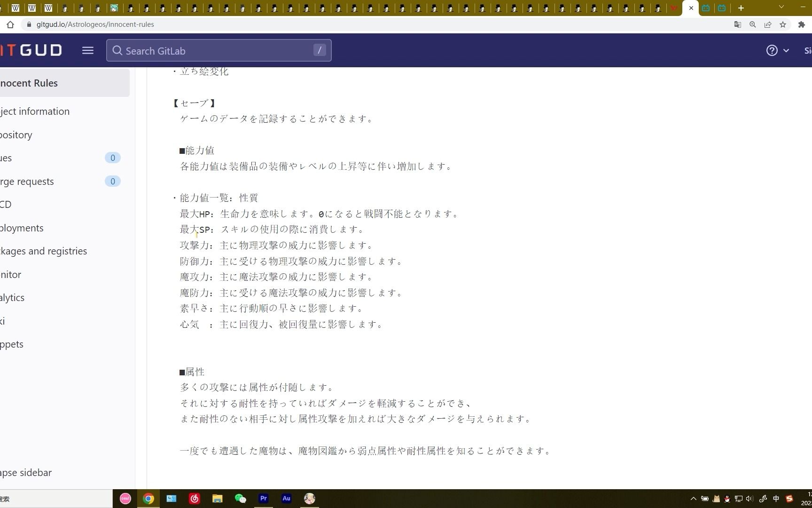812x508 pixels.
Task: Click the network tray icon
Action: click(x=739, y=499)
